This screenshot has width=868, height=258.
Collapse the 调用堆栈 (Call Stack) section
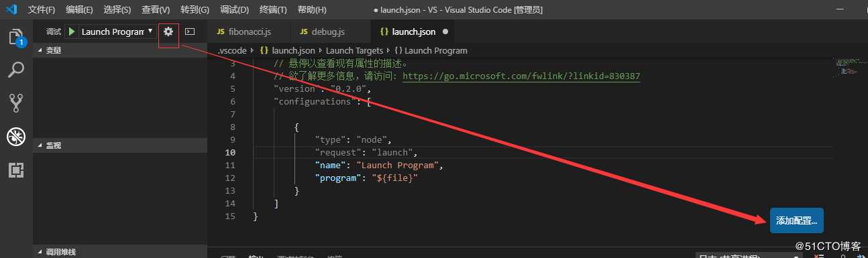tap(120, 252)
